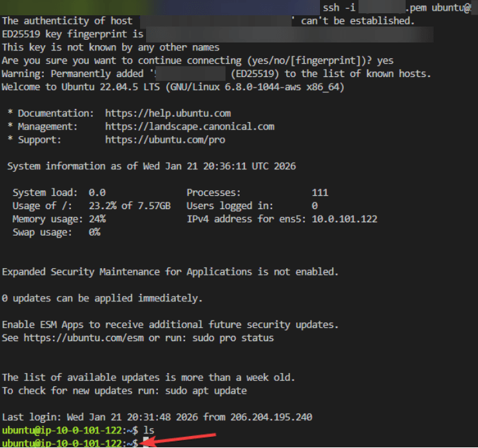Click the 'Welcome to Ubuntu 22.04.5 LTS' line
This screenshot has width=478, height=448.
pyautogui.click(x=86, y=87)
